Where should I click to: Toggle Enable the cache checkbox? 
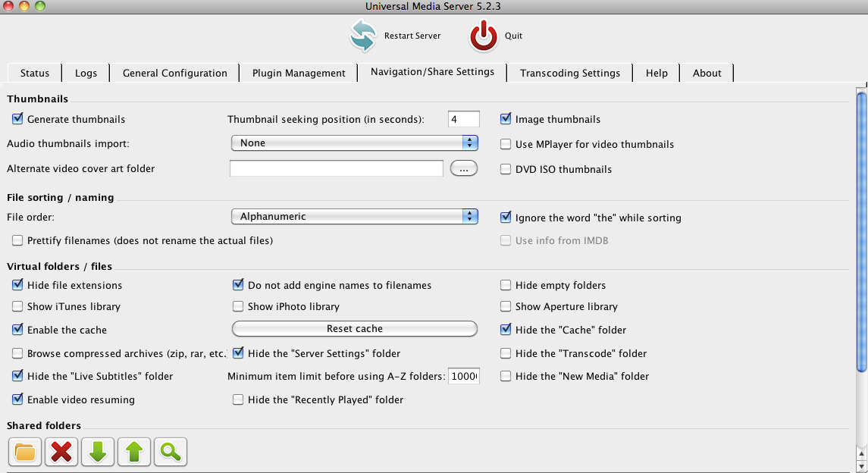tap(17, 330)
